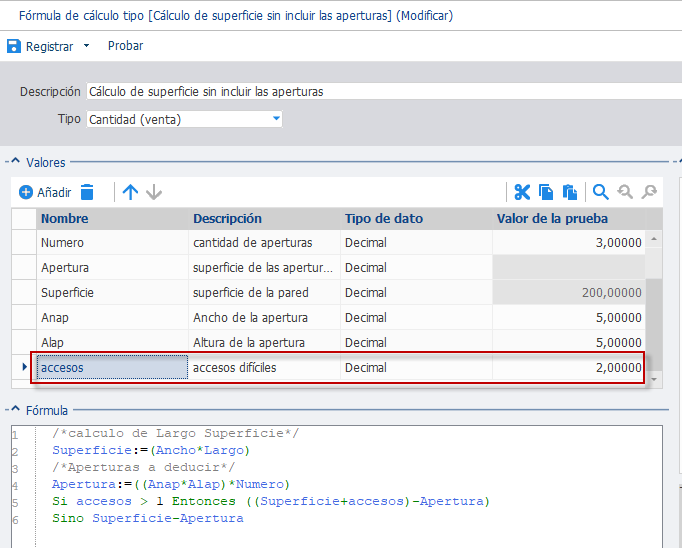682x548 pixels.
Task: Click Decimal type in accesos row
Action: 416,368
